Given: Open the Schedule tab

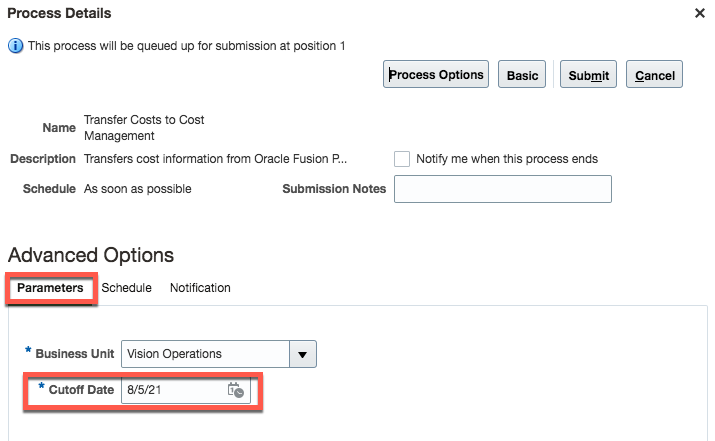Looking at the screenshot, I should tap(127, 288).
